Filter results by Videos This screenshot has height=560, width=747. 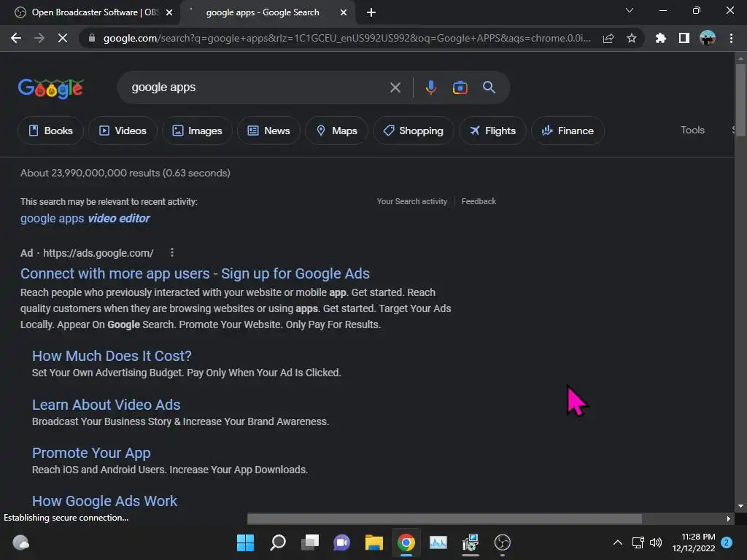123,131
